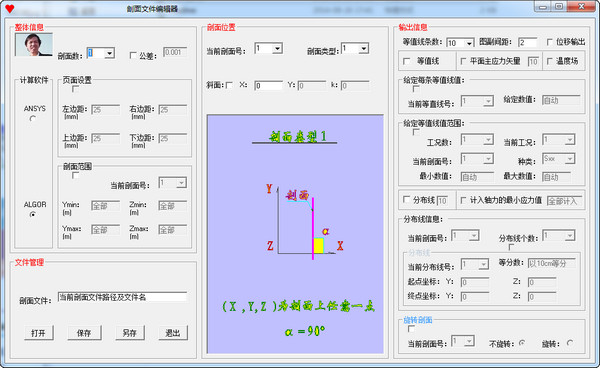Click the 公差 value field showing 0.001
The width and height of the screenshot is (600, 368).
click(175, 52)
